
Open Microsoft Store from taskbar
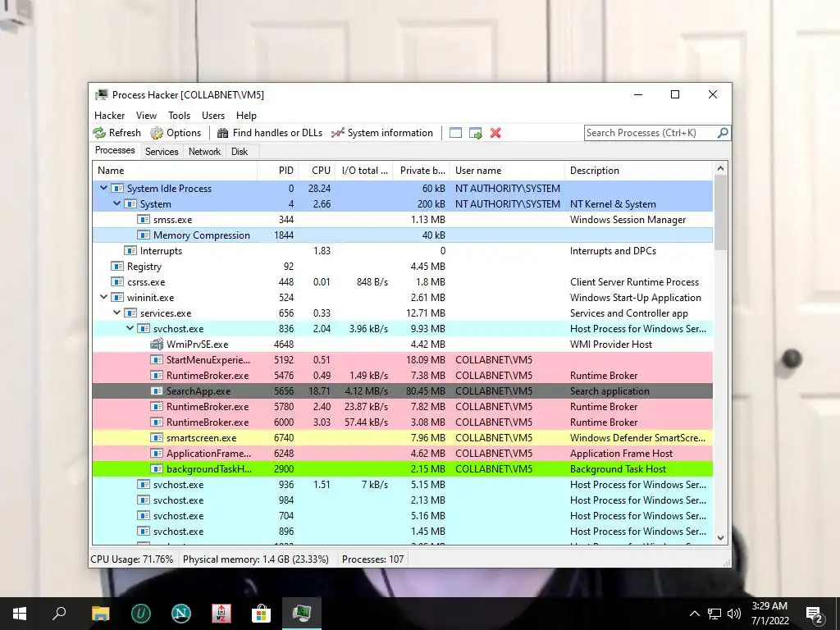click(261, 614)
